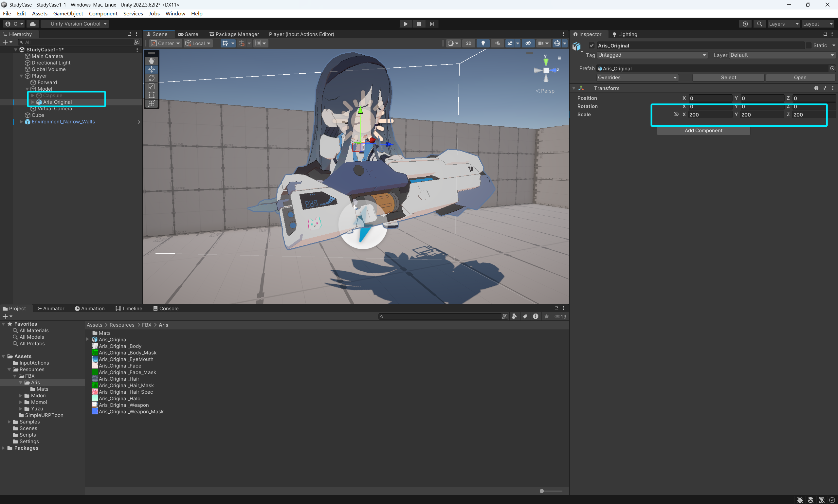
Task: Open the Undo History icon
Action: [745, 24]
